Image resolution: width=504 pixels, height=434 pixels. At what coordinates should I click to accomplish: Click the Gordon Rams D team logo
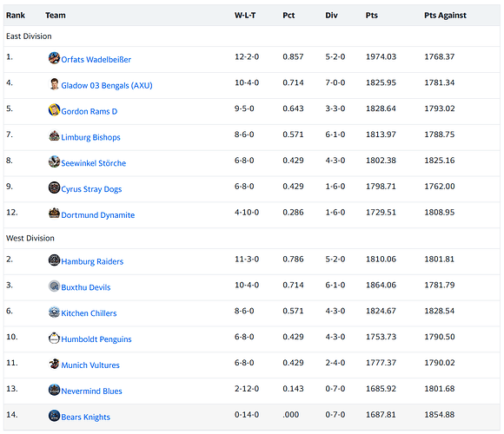point(54,109)
